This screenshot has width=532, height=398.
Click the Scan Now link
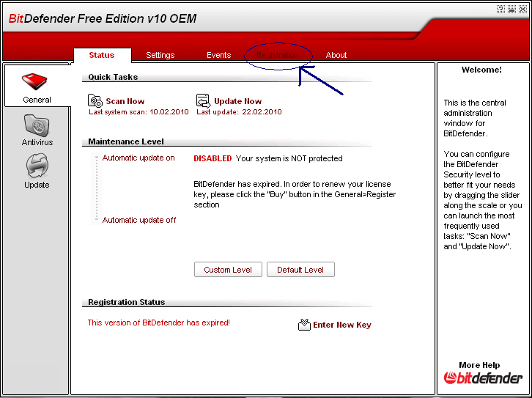(x=125, y=101)
